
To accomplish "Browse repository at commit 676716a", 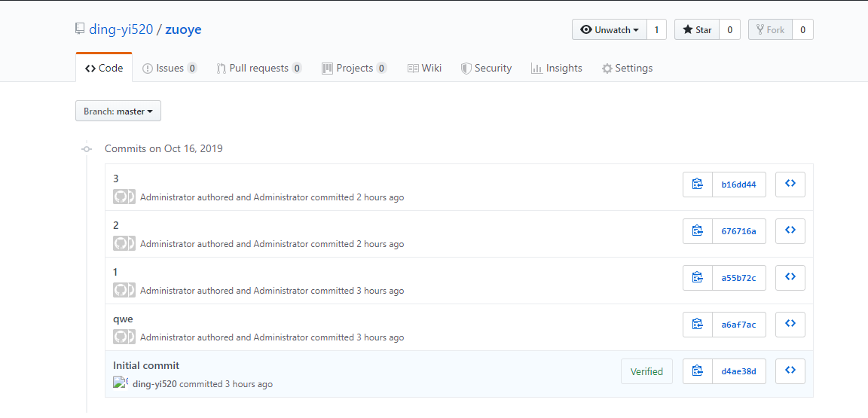I will [790, 231].
